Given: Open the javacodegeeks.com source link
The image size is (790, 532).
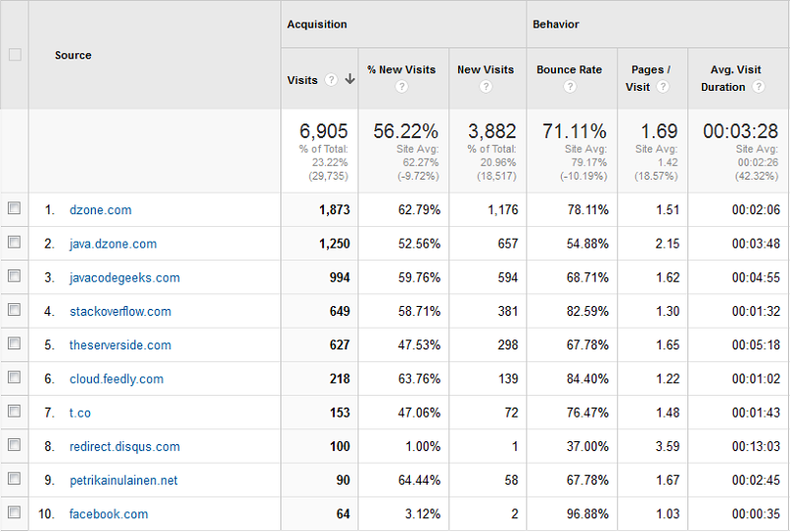Looking at the screenshot, I should [x=124, y=277].
